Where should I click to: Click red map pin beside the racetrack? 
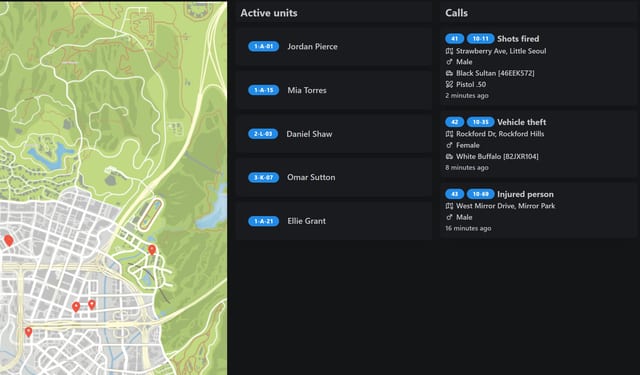click(x=152, y=249)
